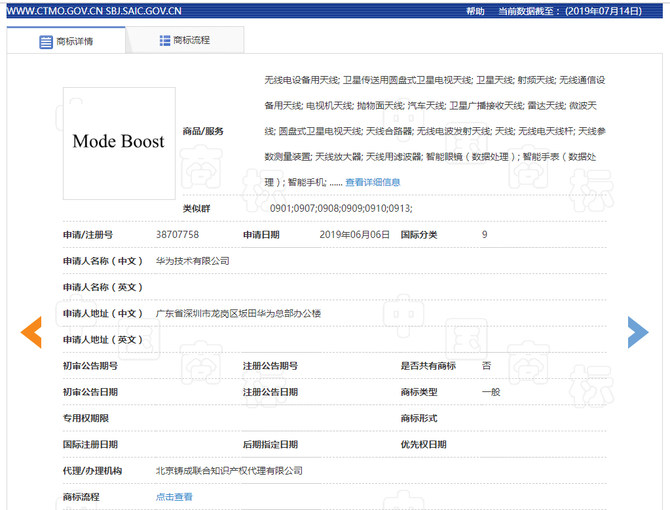Click the 商品/服务 label
The width and height of the screenshot is (670, 510).
point(203,131)
